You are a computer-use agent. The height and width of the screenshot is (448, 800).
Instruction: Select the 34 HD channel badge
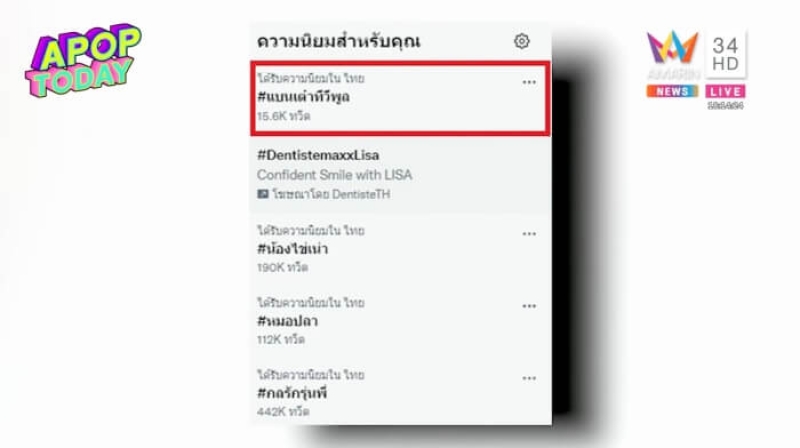[726, 54]
